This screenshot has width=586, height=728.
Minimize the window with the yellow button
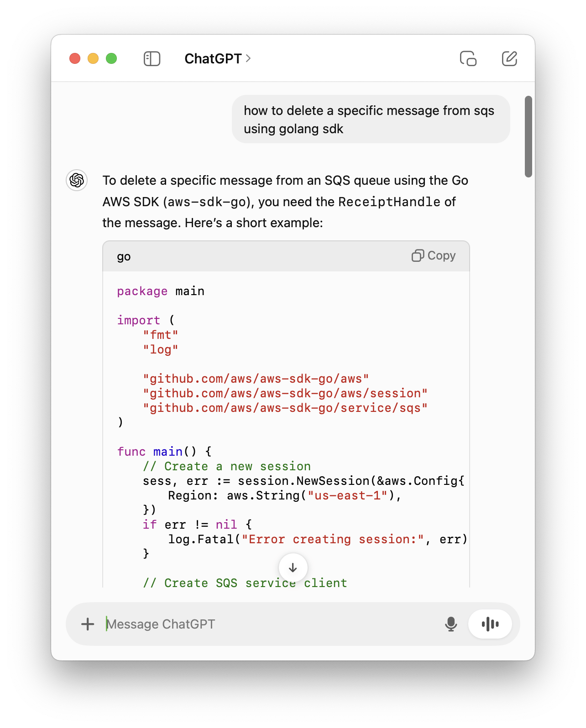point(93,59)
